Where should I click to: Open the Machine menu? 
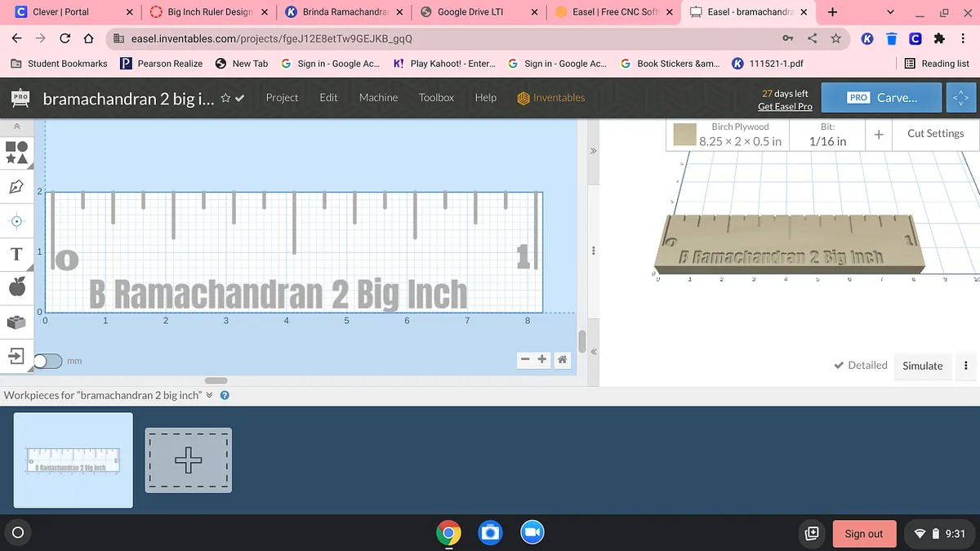click(x=378, y=98)
